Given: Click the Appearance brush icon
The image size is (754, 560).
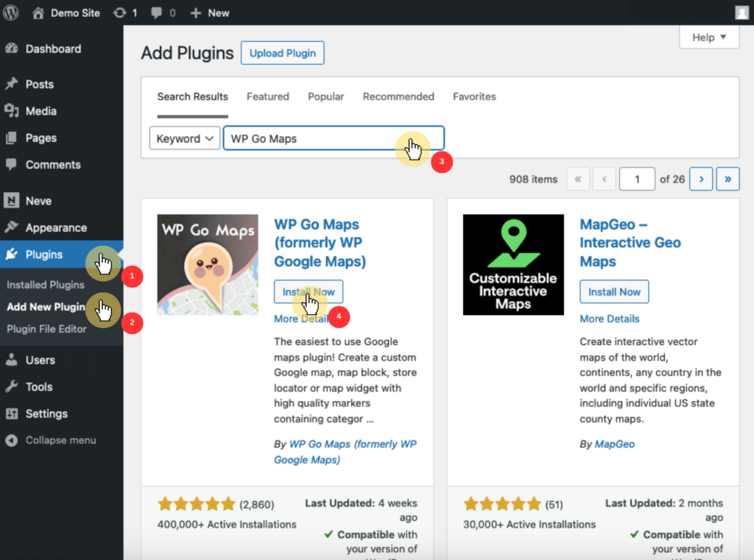Looking at the screenshot, I should tap(12, 227).
